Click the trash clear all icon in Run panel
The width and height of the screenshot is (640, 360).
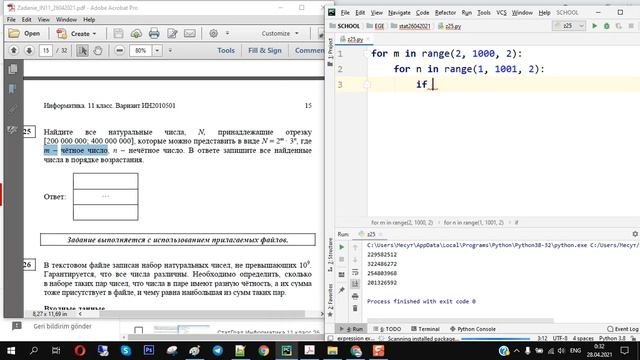[x=355, y=308]
